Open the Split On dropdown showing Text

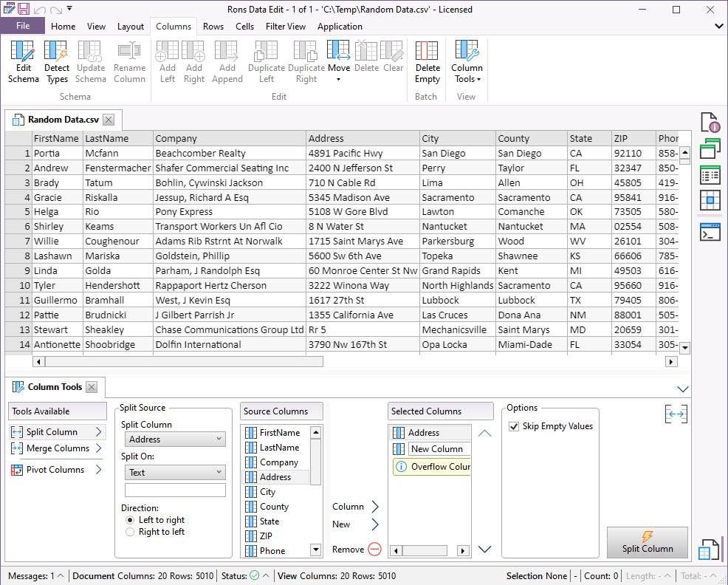(x=174, y=472)
